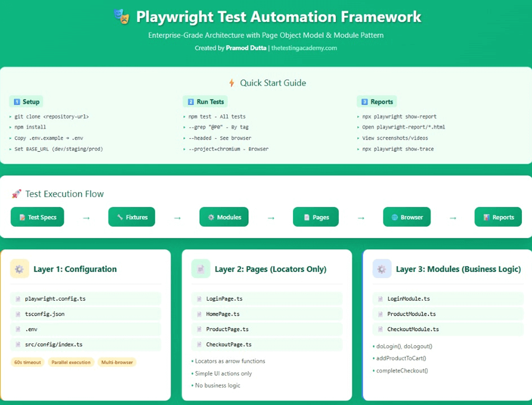Select the Fixtures flow button
The width and height of the screenshot is (532, 405).
[132, 217]
